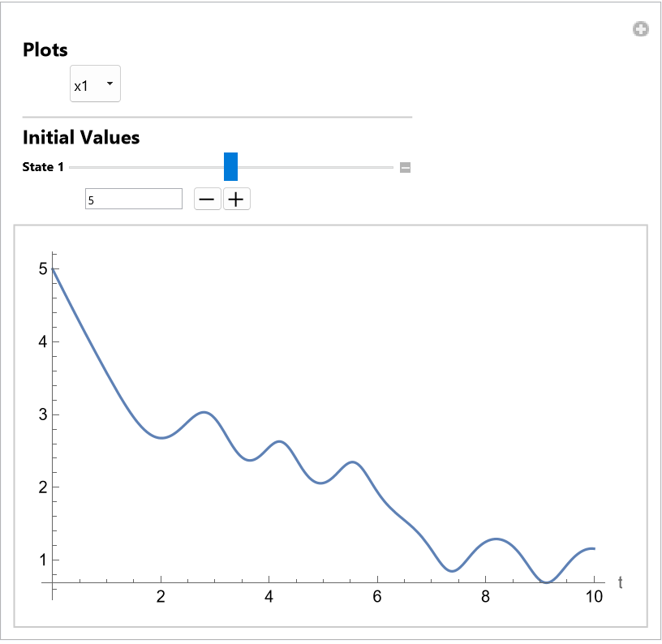Screen dimensions: 662x644
Task: Focus the State 1 value input field
Action: pyautogui.click(x=134, y=199)
